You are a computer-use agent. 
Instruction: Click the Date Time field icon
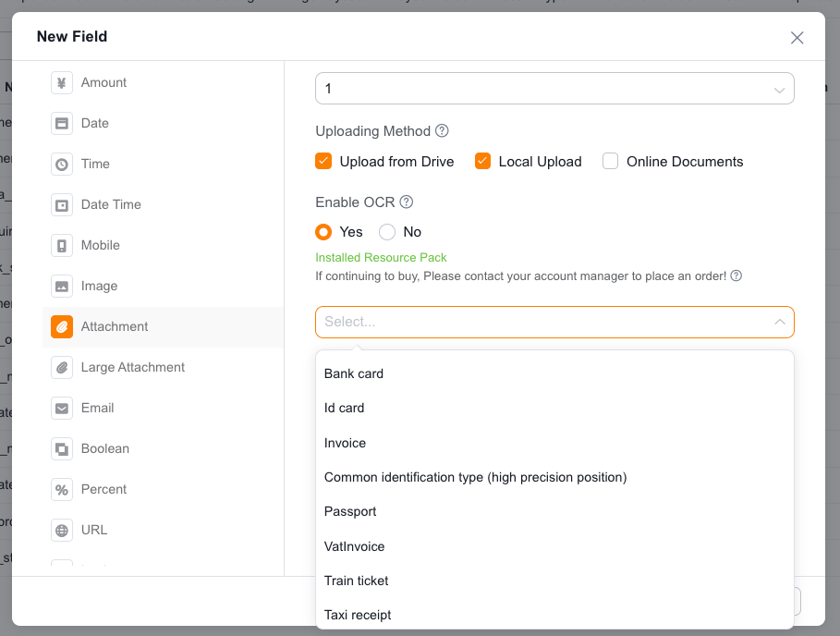click(62, 204)
